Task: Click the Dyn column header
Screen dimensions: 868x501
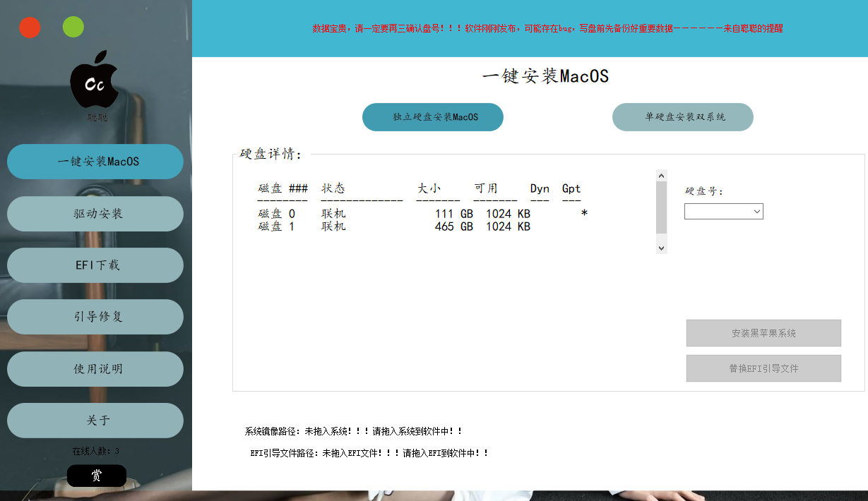Action: [x=540, y=188]
